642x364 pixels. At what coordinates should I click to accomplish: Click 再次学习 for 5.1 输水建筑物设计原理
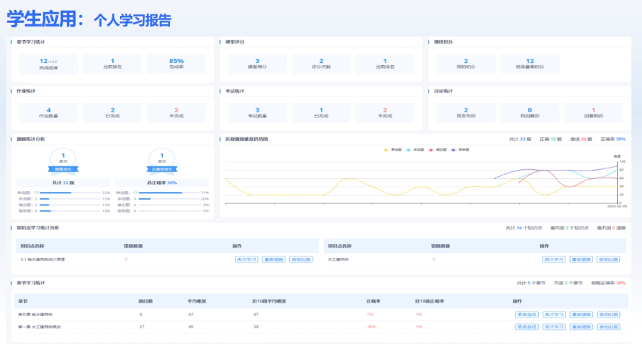[x=247, y=259]
